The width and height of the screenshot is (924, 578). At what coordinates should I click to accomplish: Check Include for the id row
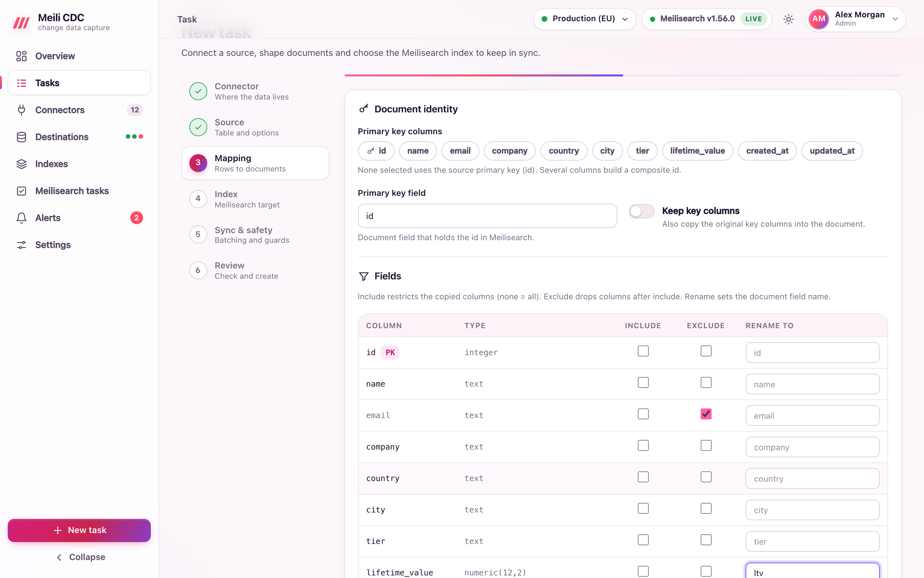pos(643,351)
